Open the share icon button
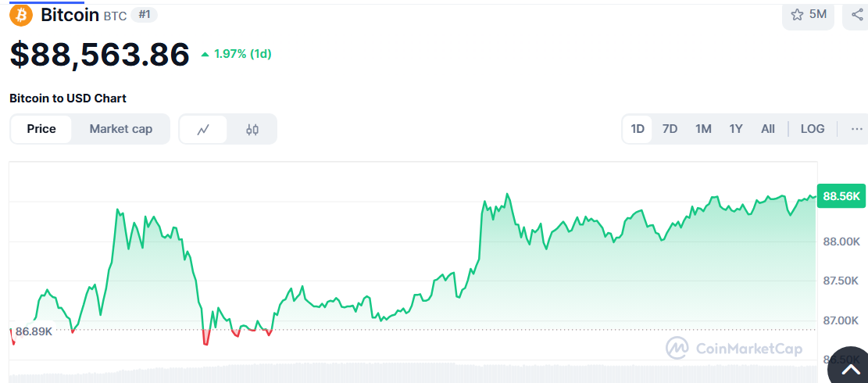 (856, 15)
